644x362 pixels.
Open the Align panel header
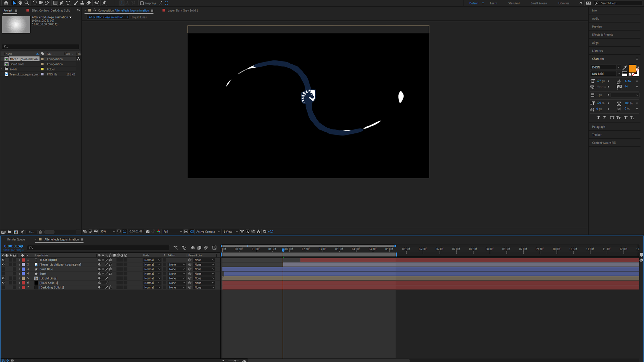(595, 43)
